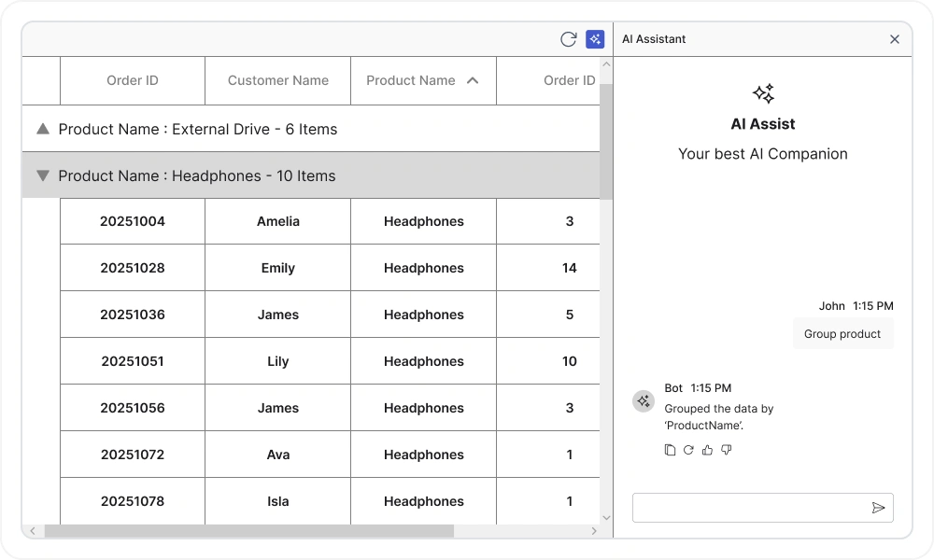Click Headphones cell in Ava's row
The image size is (934, 560).
(423, 455)
